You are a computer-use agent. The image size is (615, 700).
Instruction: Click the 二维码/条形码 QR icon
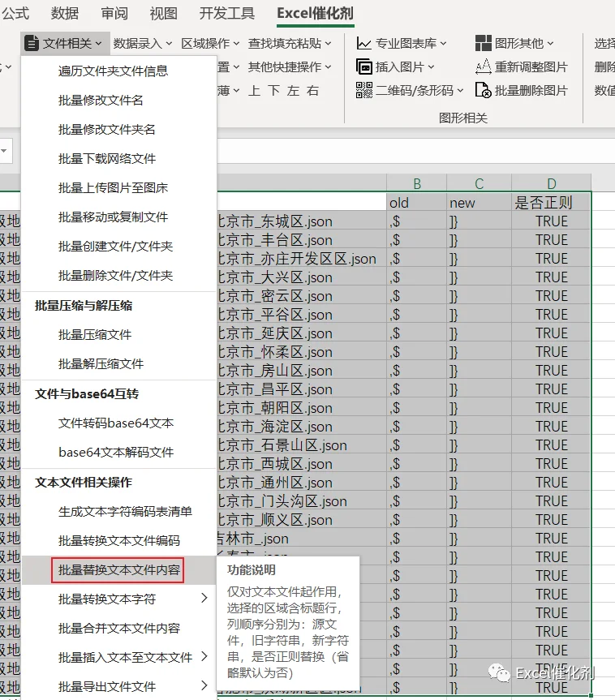[x=364, y=90]
